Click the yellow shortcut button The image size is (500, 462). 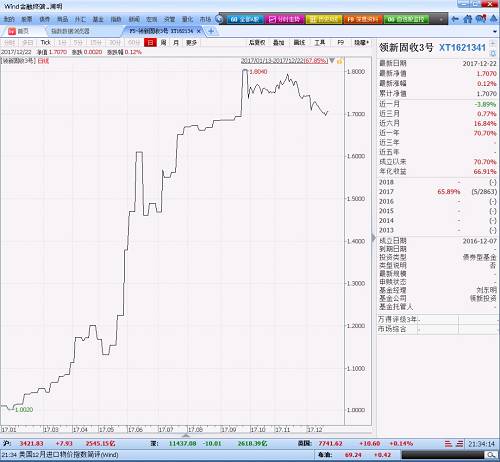(324, 19)
